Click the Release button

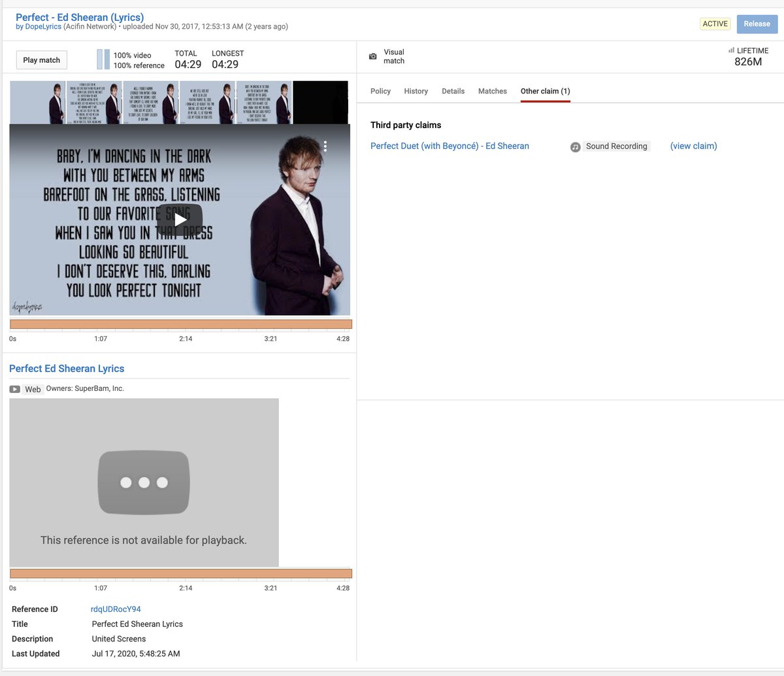[x=757, y=24]
